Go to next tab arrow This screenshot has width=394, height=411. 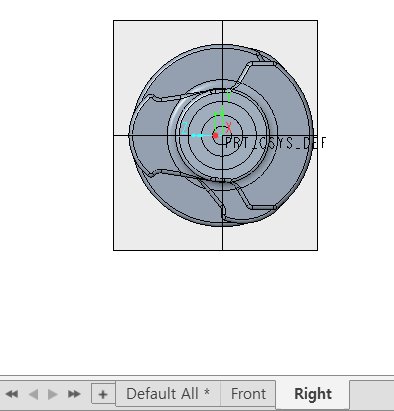coord(53,394)
